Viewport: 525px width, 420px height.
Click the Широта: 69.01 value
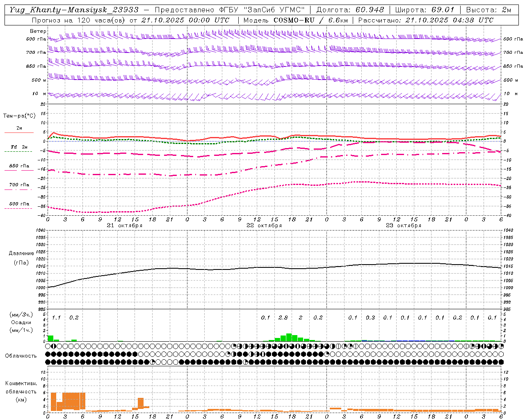pos(425,10)
